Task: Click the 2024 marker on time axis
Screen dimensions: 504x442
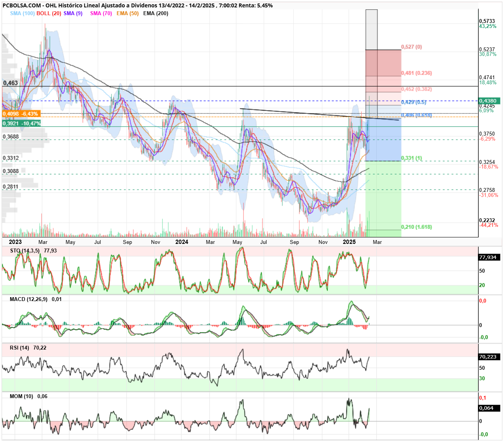Action: [182, 242]
